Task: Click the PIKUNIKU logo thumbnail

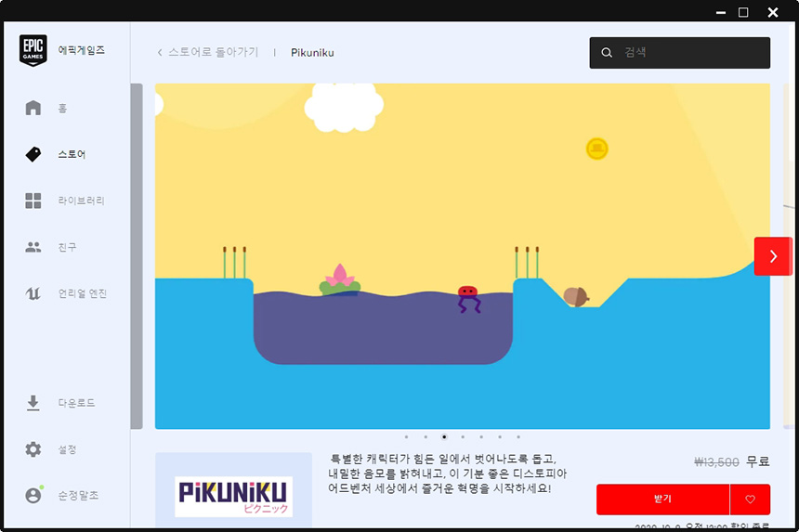Action: tap(233, 497)
